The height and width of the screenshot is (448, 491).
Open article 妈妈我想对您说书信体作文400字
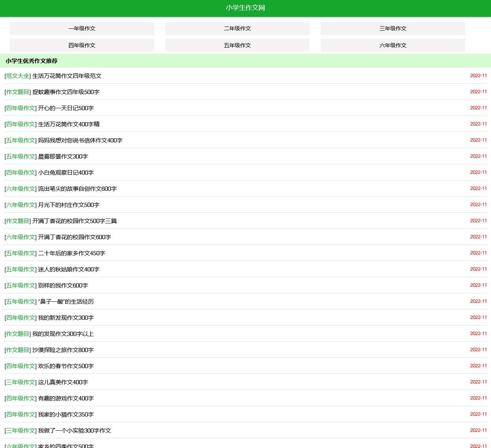pyautogui.click(x=80, y=141)
